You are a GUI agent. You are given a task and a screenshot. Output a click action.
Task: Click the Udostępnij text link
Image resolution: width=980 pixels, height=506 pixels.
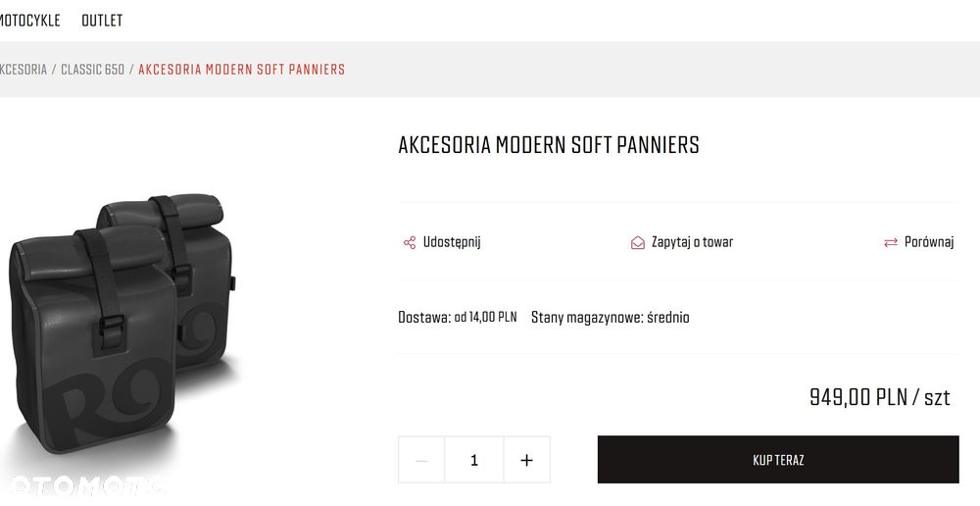pos(452,242)
